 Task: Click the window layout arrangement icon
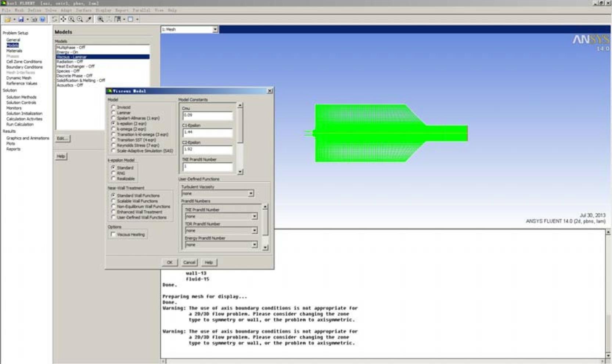pyautogui.click(x=118, y=19)
